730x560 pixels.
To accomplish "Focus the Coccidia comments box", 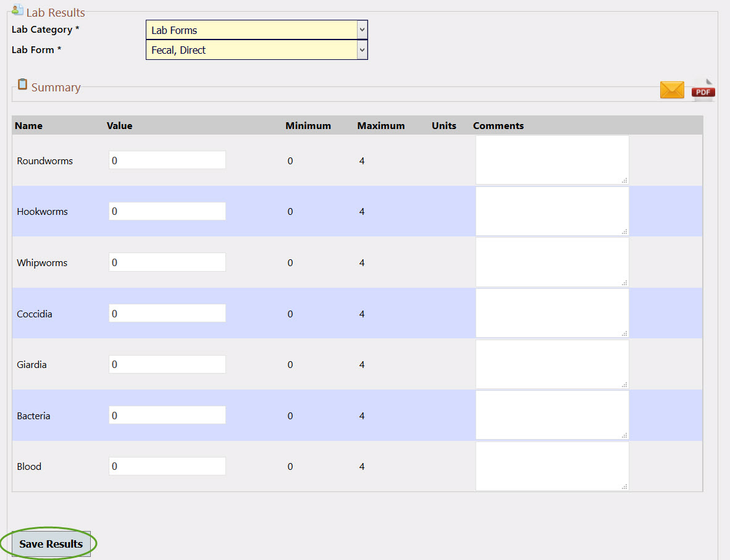I will (x=552, y=313).
